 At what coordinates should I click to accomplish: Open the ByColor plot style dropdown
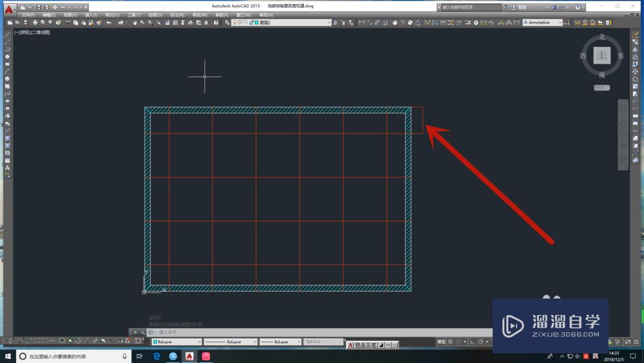[x=325, y=342]
